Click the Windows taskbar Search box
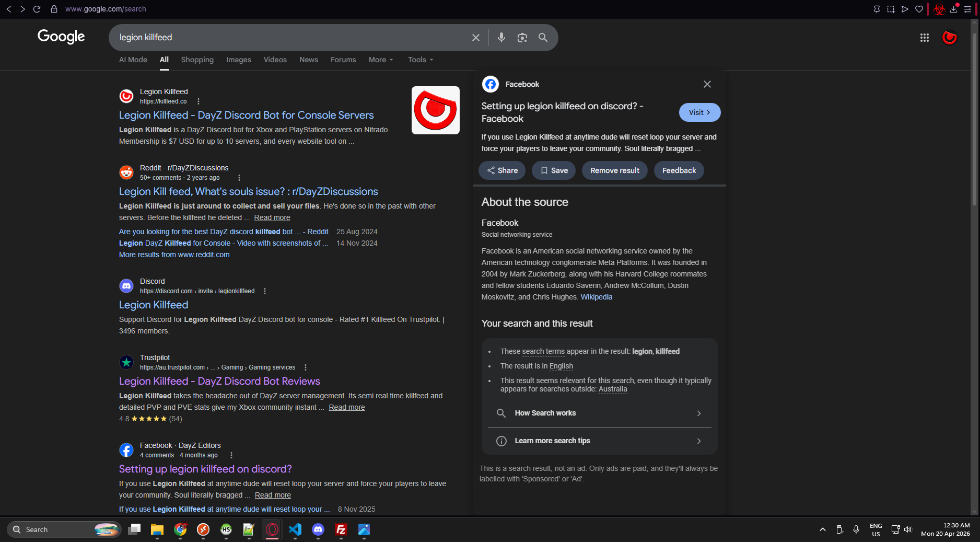The height and width of the screenshot is (542, 980). [64, 529]
